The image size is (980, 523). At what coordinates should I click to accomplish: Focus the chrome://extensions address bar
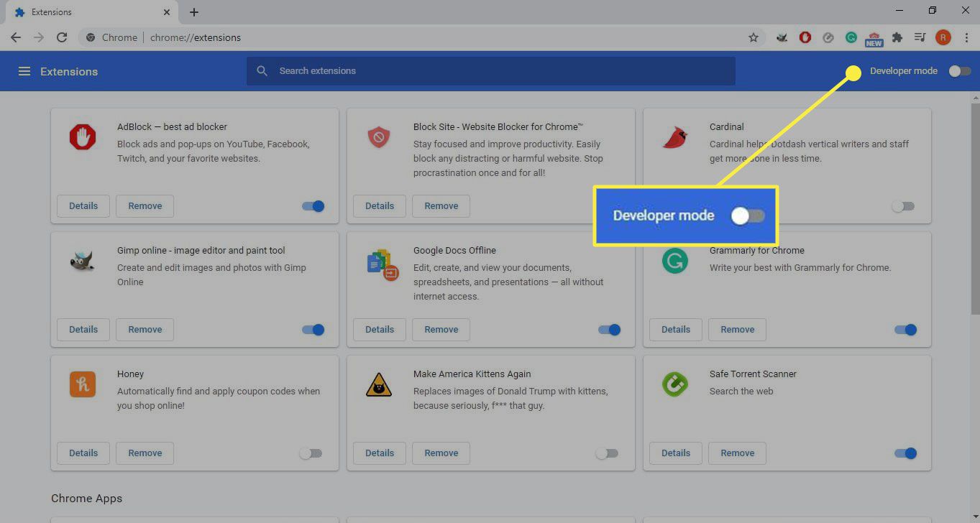coord(423,37)
